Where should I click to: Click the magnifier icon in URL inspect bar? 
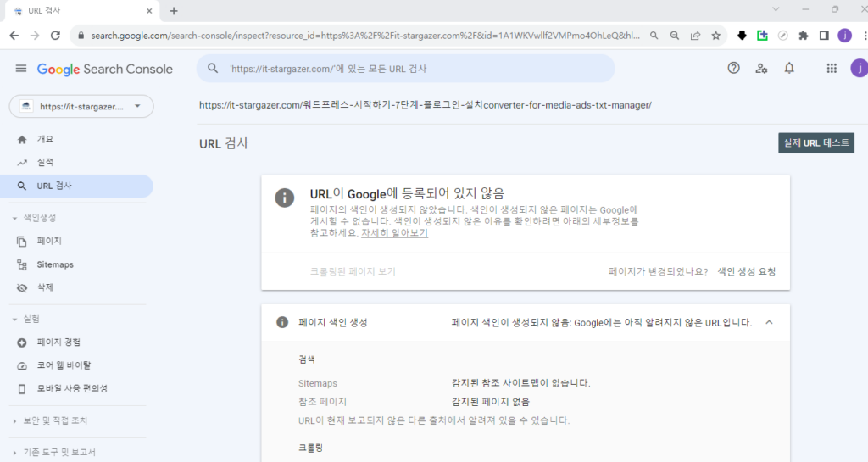click(x=213, y=69)
